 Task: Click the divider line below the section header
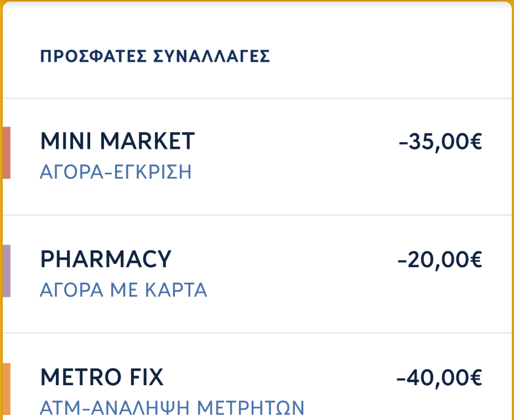tap(257, 98)
